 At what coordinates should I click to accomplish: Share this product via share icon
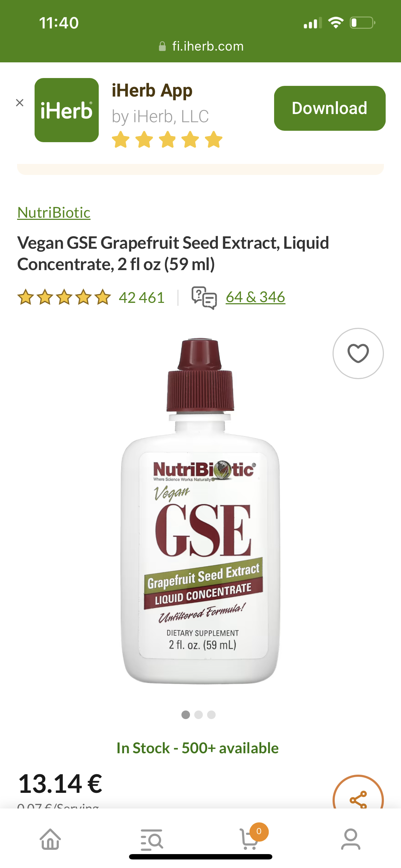pos(358,796)
